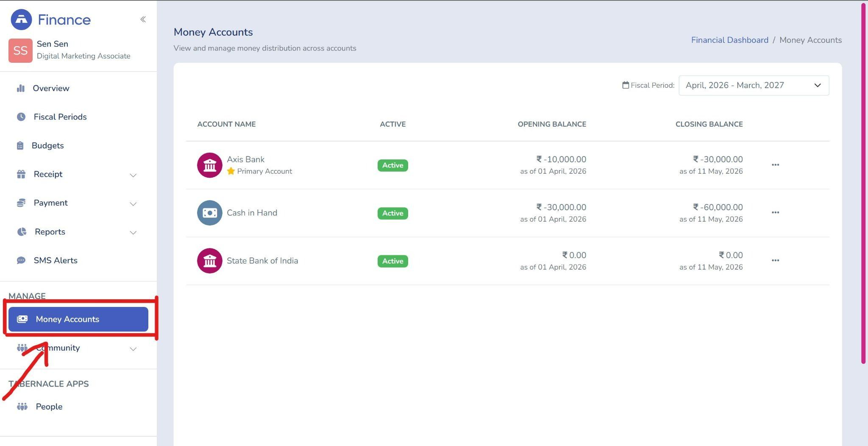Click the SS user avatar
Viewport: 868px width, 446px height.
[20, 50]
